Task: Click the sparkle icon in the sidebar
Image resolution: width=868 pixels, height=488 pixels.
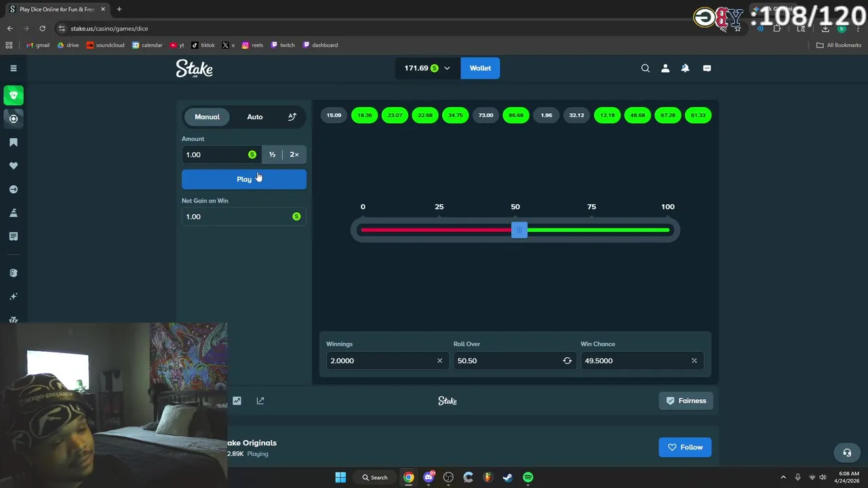Action: [13, 296]
